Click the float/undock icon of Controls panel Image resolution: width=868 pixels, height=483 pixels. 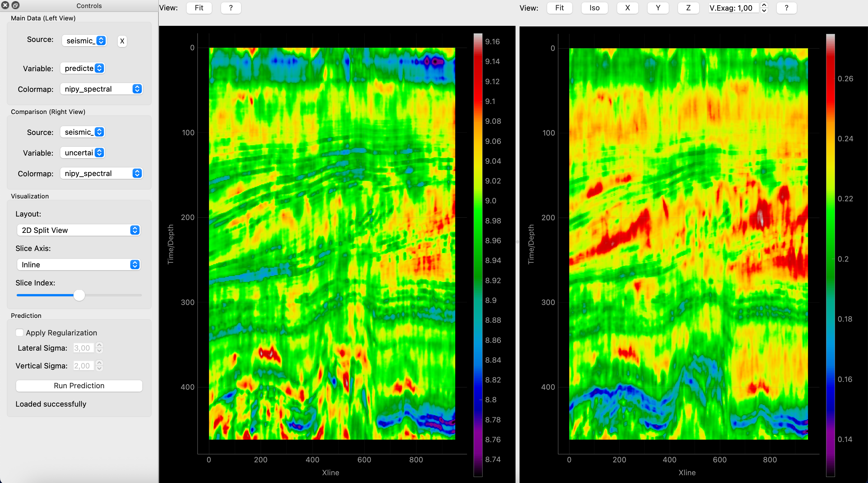click(15, 5)
